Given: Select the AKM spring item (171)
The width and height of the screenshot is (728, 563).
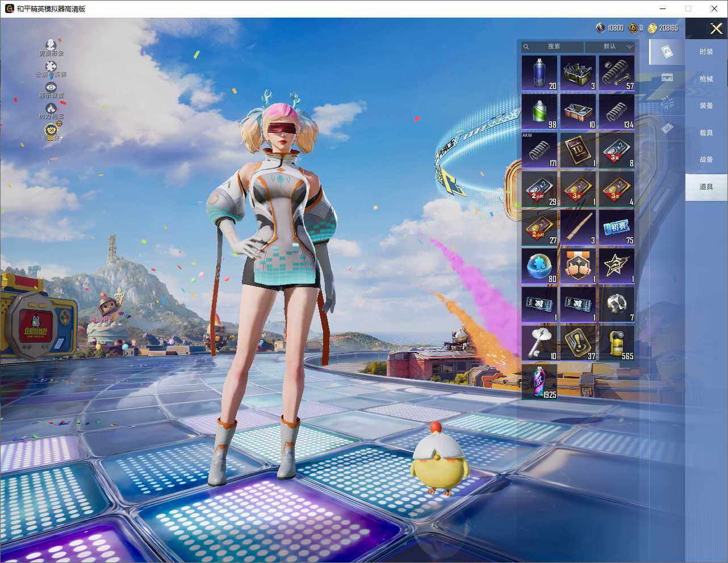Looking at the screenshot, I should click(x=539, y=150).
